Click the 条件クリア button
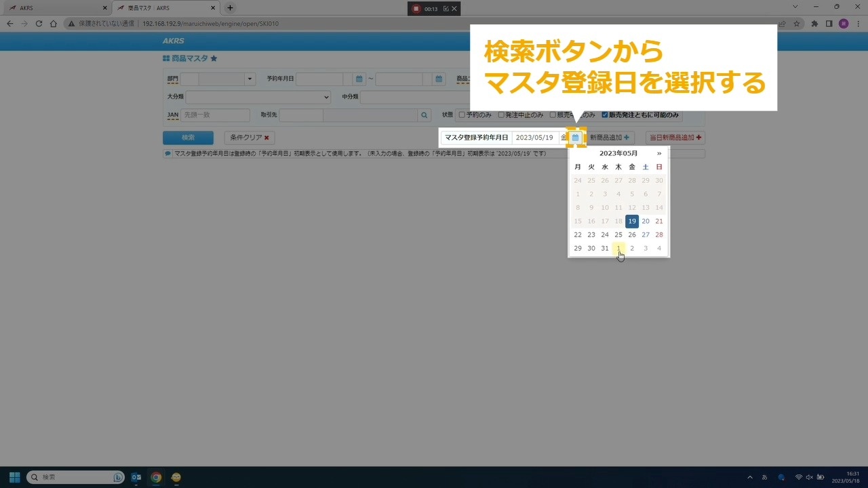Screen dimensions: 868x488 point(249,138)
